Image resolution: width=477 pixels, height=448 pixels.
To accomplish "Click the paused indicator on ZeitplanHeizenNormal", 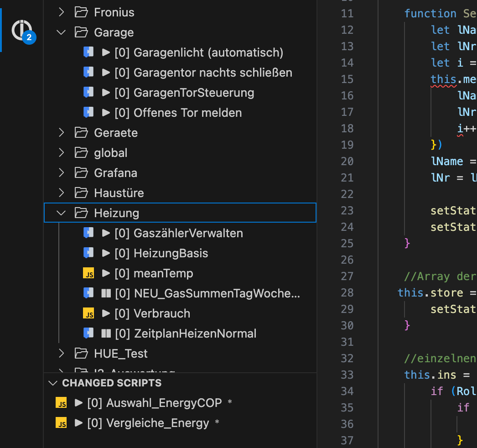I will click(x=106, y=334).
